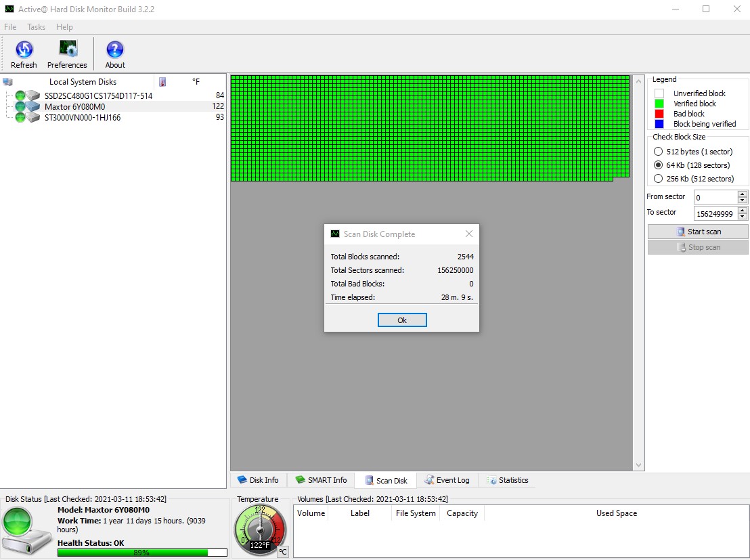Close the Scan Disk Complete dialog
Viewport: 750px width, 560px height.
point(469,234)
